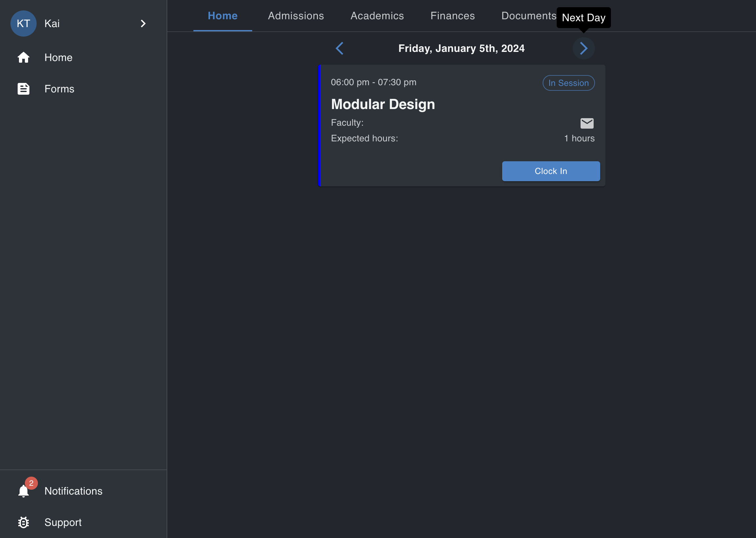Click the In Session status chip
756x538 pixels.
(x=568, y=83)
